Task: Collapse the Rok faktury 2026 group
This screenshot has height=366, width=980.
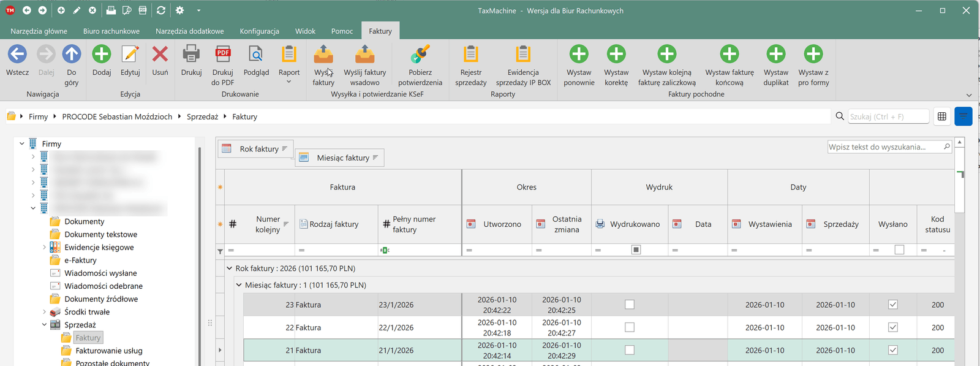Action: pos(230,269)
